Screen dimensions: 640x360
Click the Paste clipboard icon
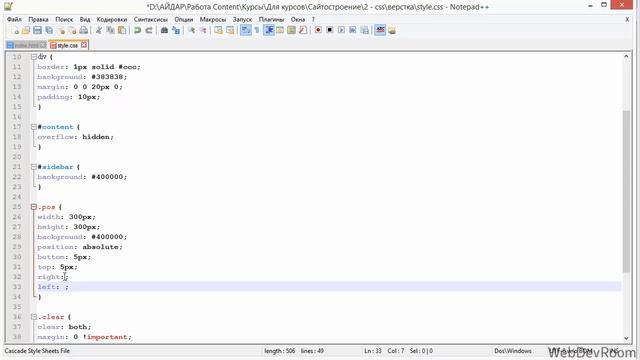(122, 30)
